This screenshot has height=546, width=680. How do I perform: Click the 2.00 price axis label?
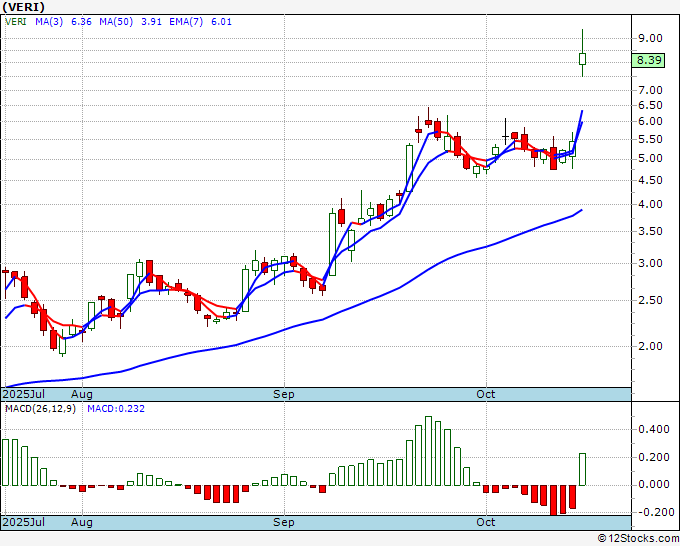tap(650, 347)
